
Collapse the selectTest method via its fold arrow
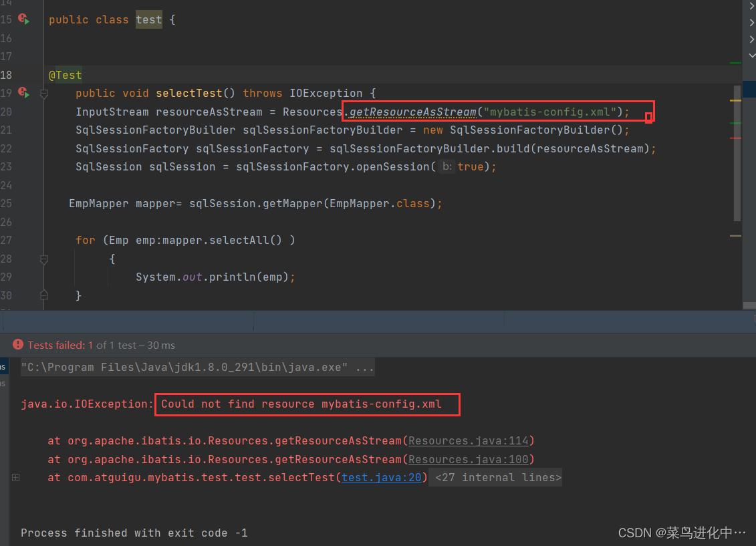coord(44,94)
